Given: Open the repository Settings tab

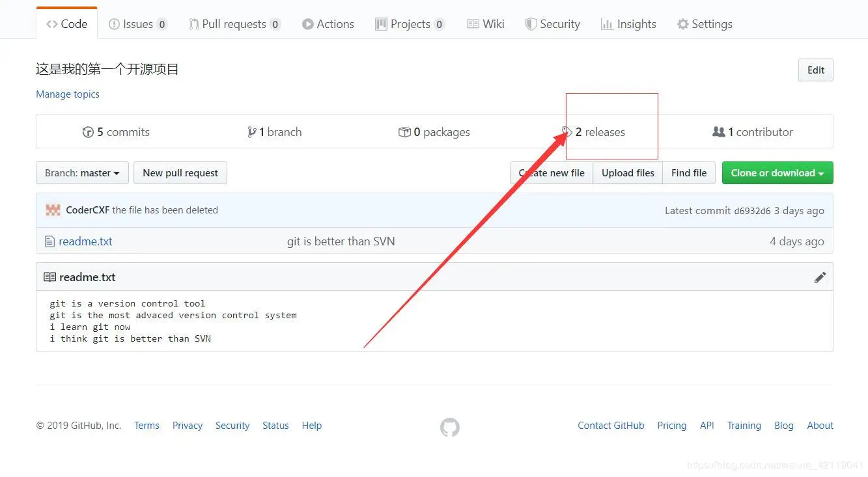Looking at the screenshot, I should tap(705, 24).
